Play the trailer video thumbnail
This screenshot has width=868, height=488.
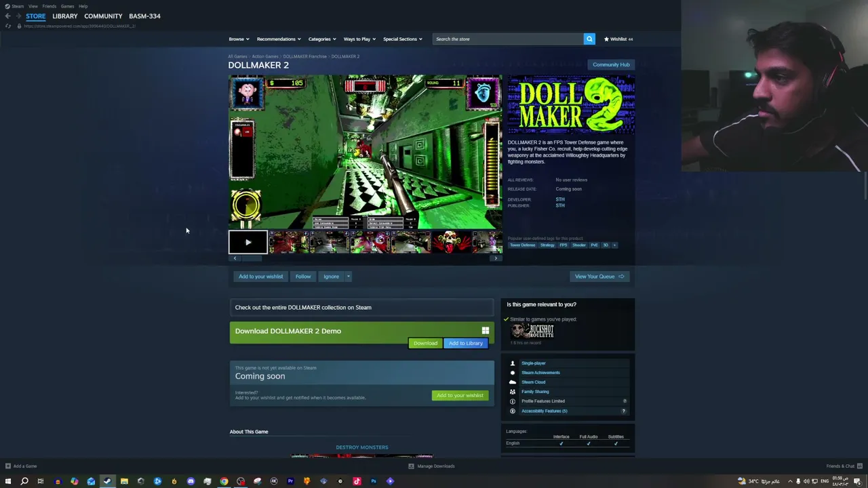pos(248,242)
